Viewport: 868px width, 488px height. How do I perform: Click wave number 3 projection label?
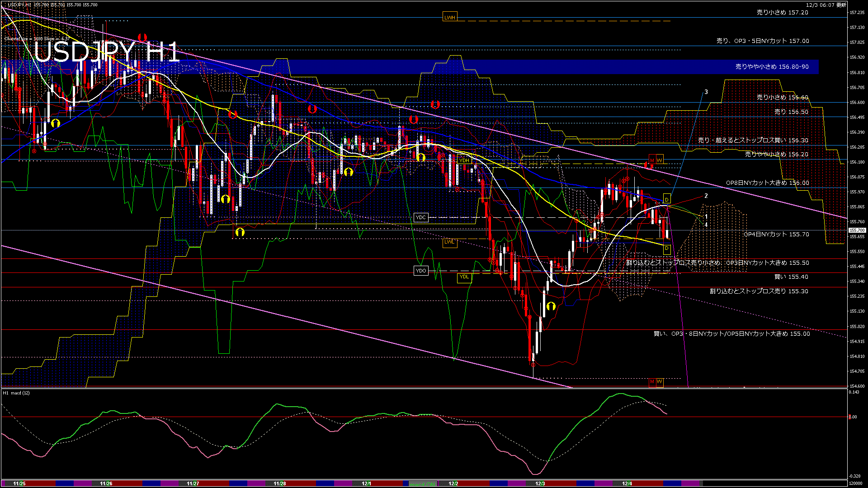[706, 92]
